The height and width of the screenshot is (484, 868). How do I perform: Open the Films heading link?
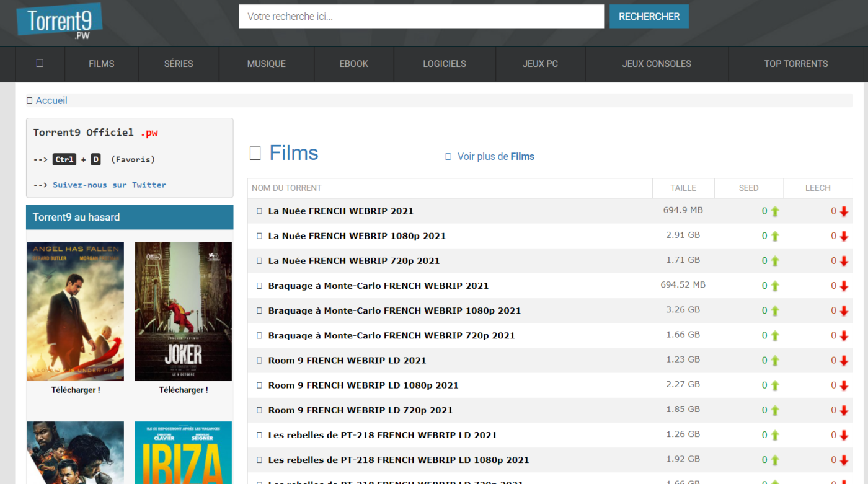pos(294,153)
